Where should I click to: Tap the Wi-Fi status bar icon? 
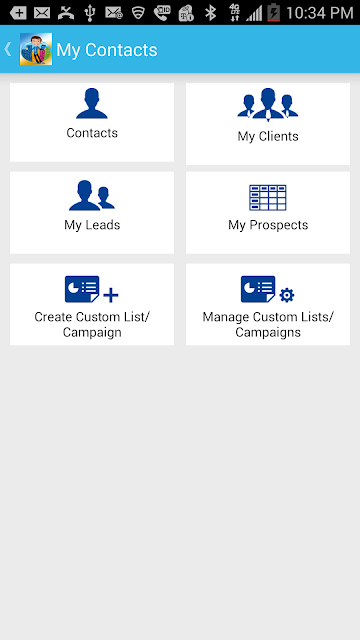coord(138,13)
